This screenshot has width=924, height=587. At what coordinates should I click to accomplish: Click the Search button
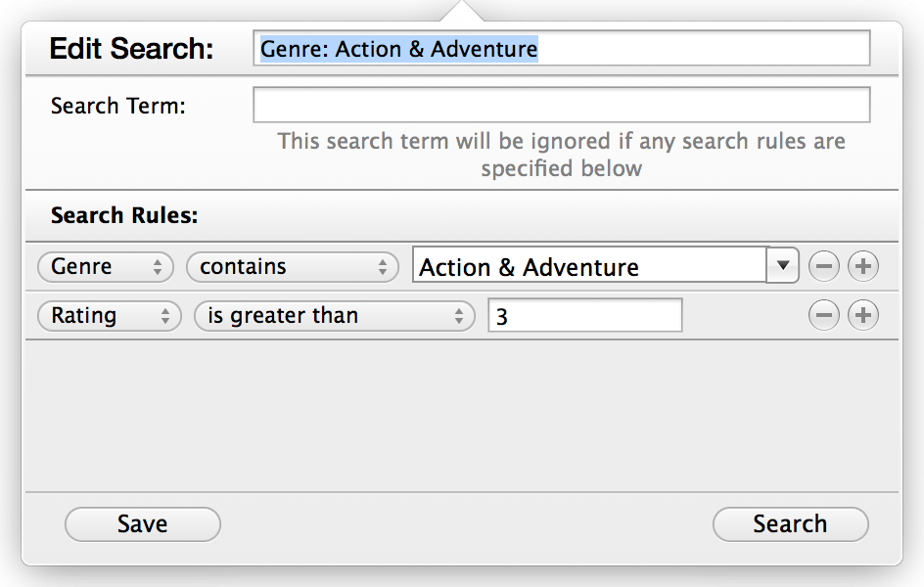click(790, 523)
